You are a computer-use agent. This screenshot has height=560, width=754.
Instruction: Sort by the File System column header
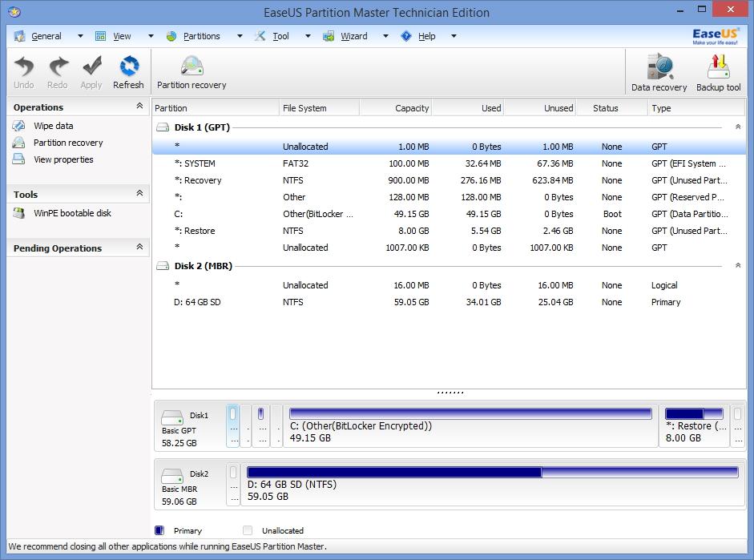point(319,108)
